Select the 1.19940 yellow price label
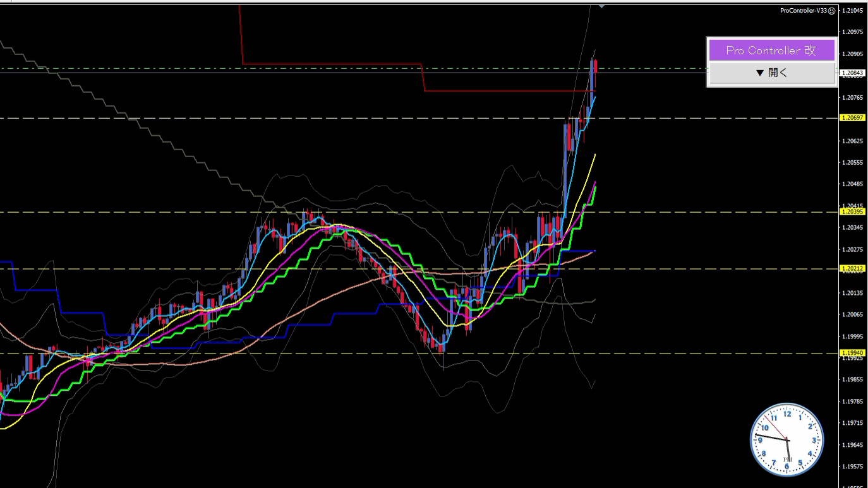 click(x=852, y=354)
